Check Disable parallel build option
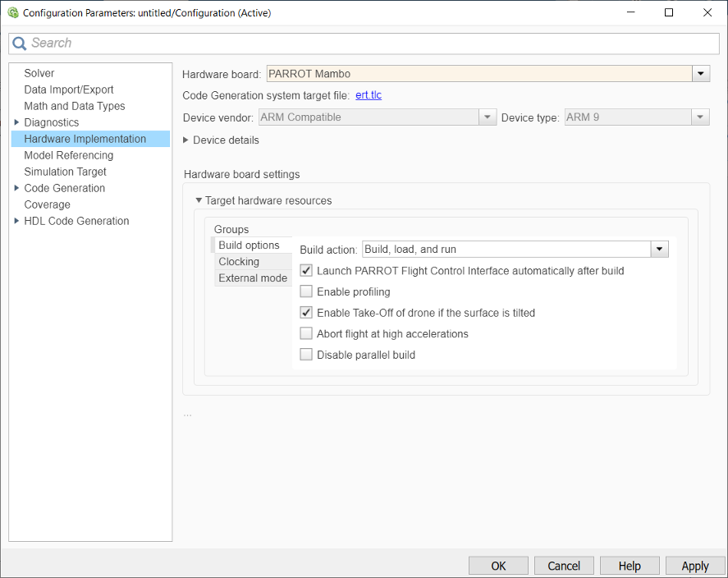Screen dimensions: 728x578 tap(306, 356)
